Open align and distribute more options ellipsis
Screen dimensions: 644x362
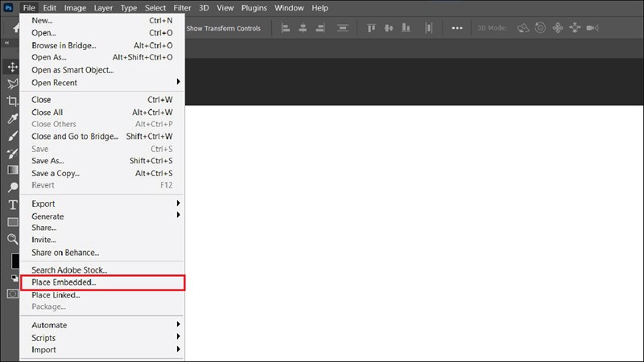coord(457,28)
